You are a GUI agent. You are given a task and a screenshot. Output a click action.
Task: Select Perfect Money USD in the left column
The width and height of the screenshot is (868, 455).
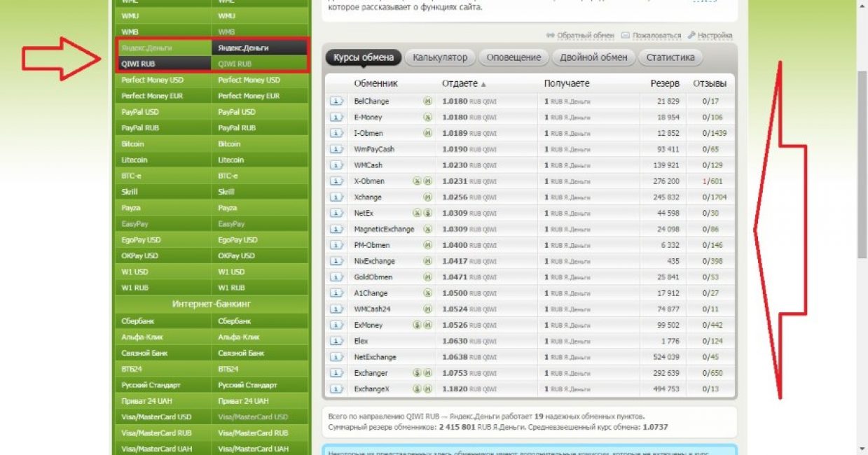tap(163, 80)
